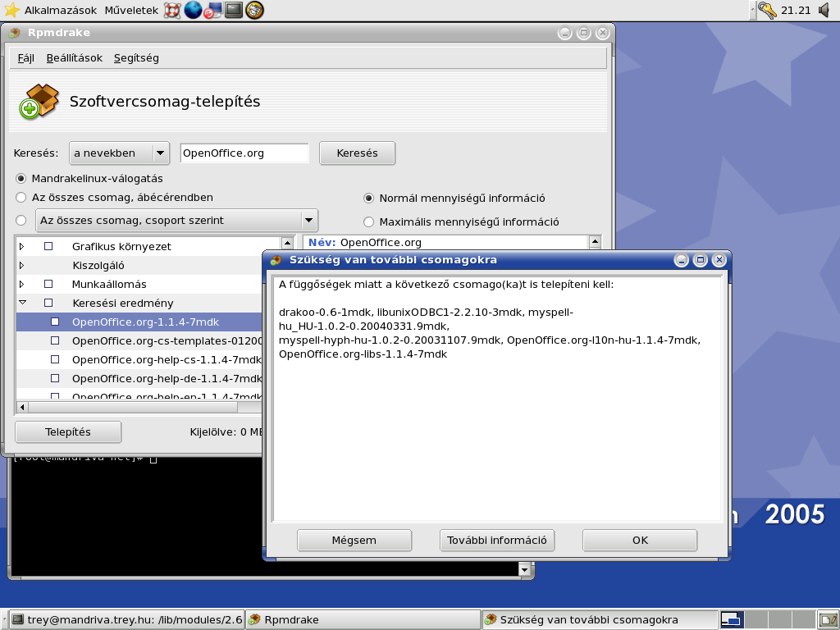Viewport: 840px width, 630px height.
Task: Launch the lifebuoy help icon in top panel
Action: pos(171,10)
